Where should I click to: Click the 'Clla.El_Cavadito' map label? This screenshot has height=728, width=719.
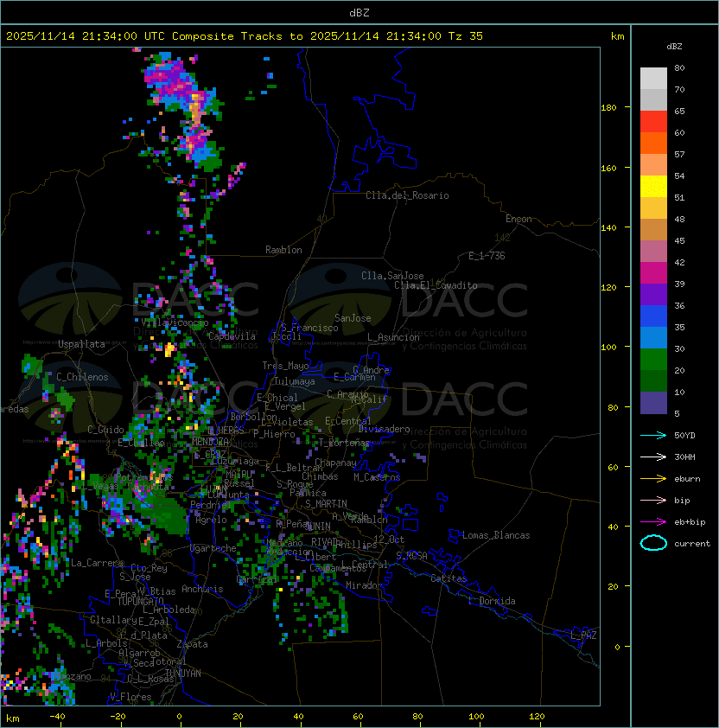(x=436, y=285)
